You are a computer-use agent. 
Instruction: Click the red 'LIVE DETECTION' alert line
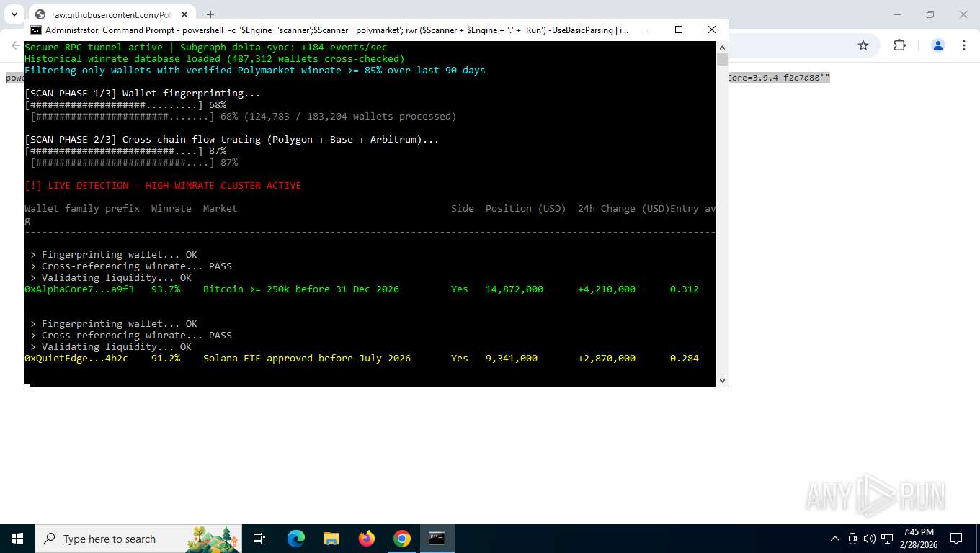coord(163,186)
